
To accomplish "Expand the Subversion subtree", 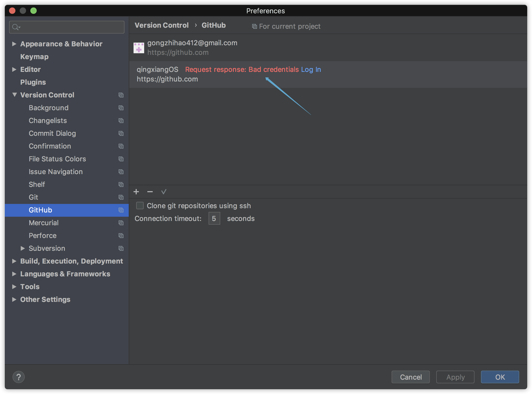I will point(23,248).
